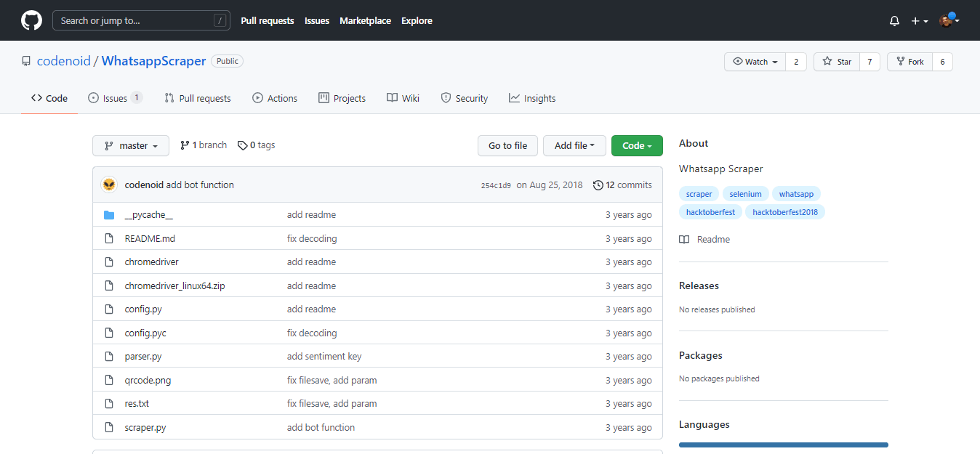The width and height of the screenshot is (980, 454).
Task: Click the blue Languages bar
Action: click(x=783, y=445)
